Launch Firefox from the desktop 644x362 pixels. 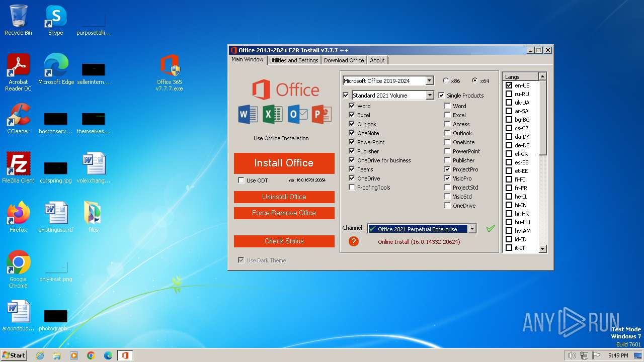pyautogui.click(x=18, y=217)
